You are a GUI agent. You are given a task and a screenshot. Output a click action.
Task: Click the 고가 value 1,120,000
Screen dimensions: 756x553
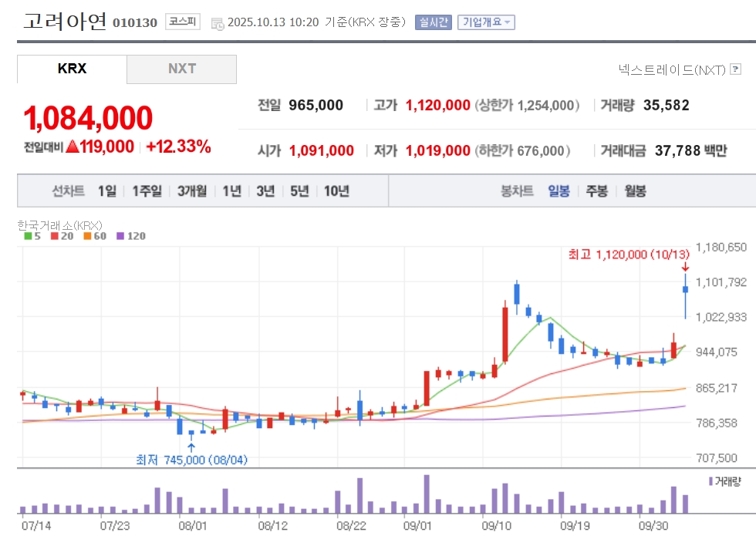[x=438, y=105]
